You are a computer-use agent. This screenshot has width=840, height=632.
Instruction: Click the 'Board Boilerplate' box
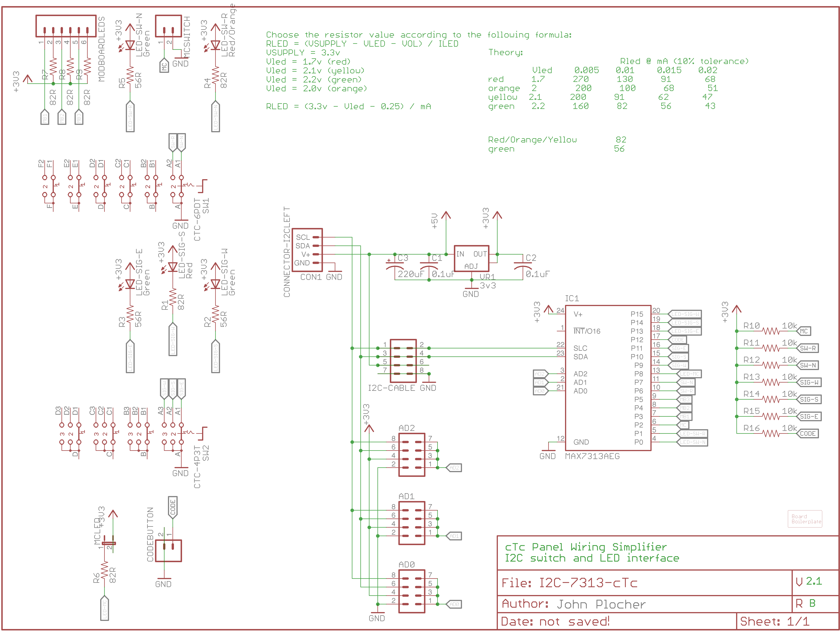pyautogui.click(x=805, y=519)
